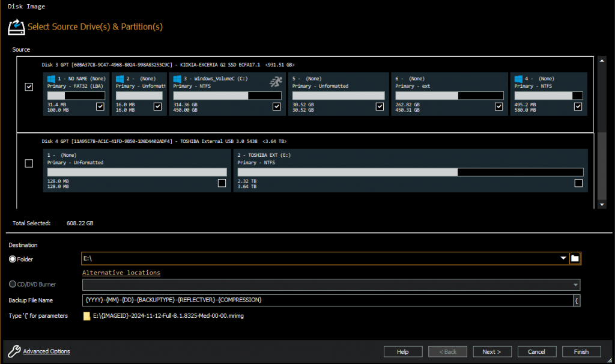Click the Help button
This screenshot has height=364, width=615.
tap(403, 351)
